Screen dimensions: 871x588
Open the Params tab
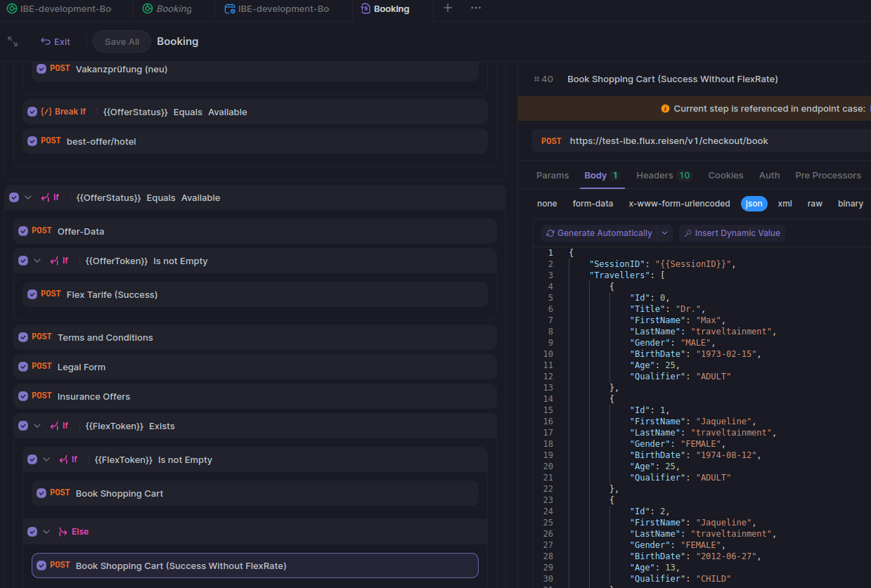553,176
